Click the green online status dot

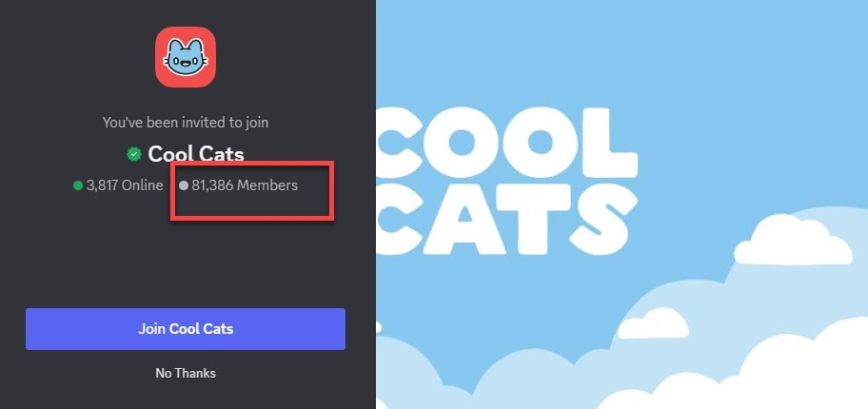tap(78, 185)
